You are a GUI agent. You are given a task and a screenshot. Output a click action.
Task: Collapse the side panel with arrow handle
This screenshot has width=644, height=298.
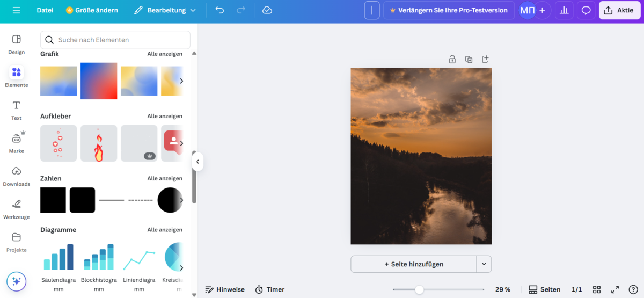point(197,162)
